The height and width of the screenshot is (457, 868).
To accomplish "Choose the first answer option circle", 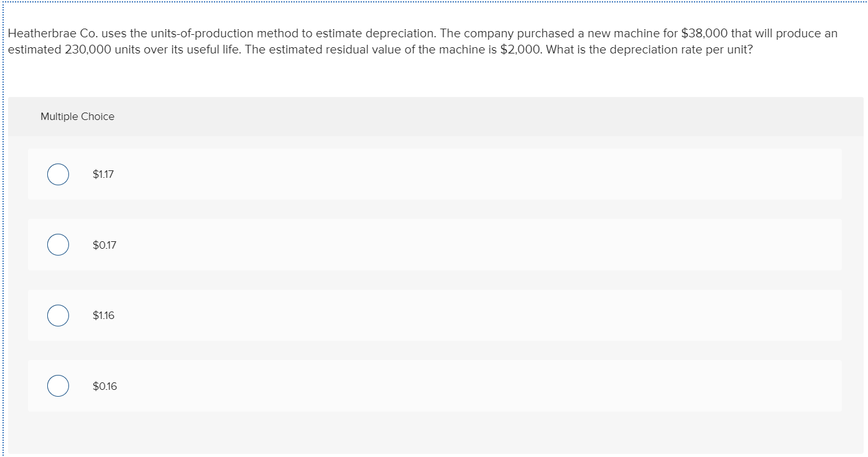I will point(58,174).
